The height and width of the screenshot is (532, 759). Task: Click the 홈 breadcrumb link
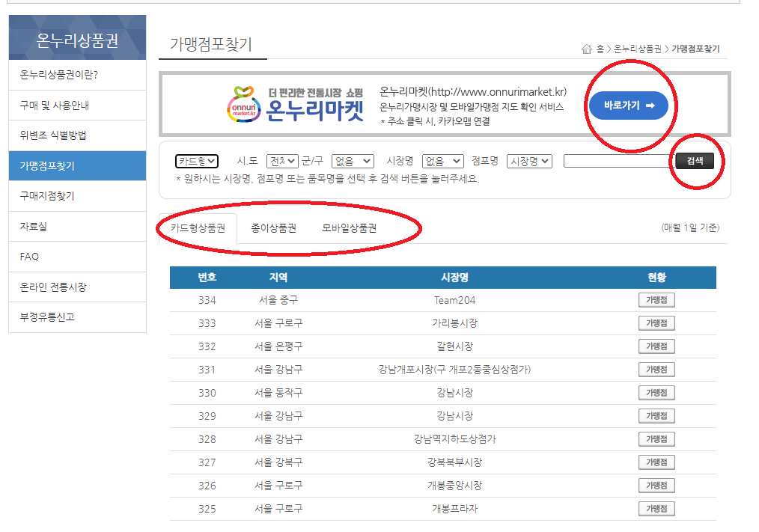tap(600, 49)
